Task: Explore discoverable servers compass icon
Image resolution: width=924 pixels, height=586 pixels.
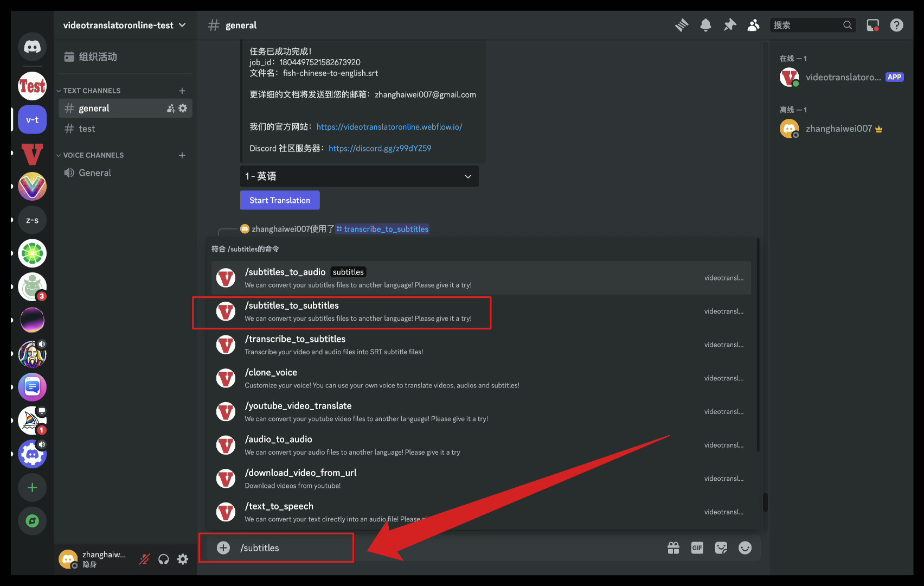Action: tap(32, 521)
